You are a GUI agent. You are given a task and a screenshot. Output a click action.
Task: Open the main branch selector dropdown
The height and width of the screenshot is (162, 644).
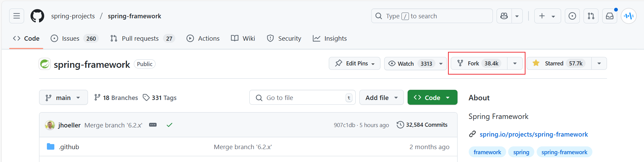click(x=64, y=98)
